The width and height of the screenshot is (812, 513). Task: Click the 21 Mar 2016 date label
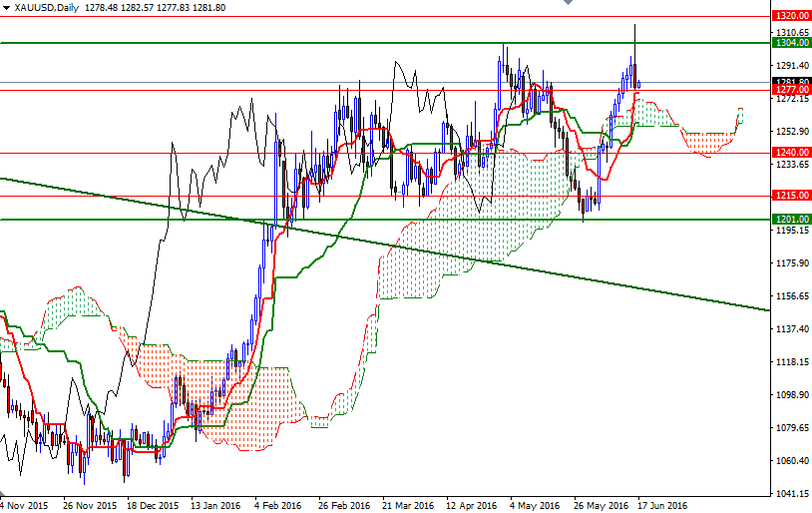tap(406, 505)
